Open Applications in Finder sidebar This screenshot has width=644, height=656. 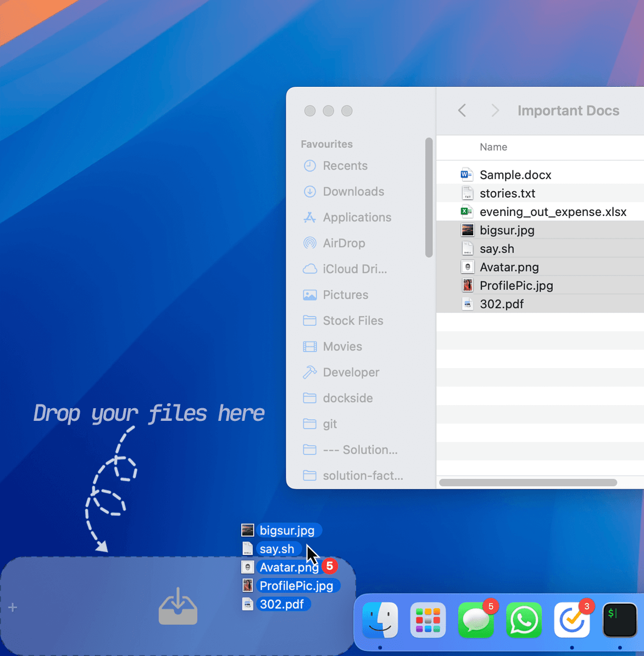click(347, 218)
